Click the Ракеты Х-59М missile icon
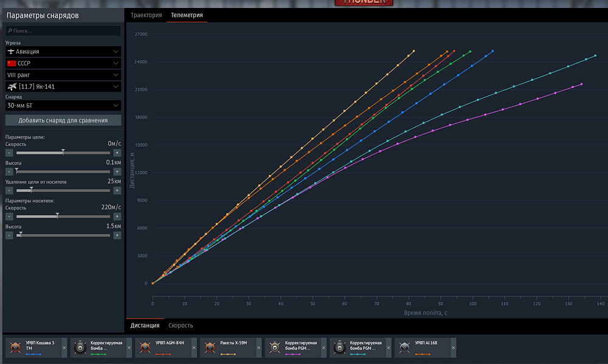 point(210,347)
